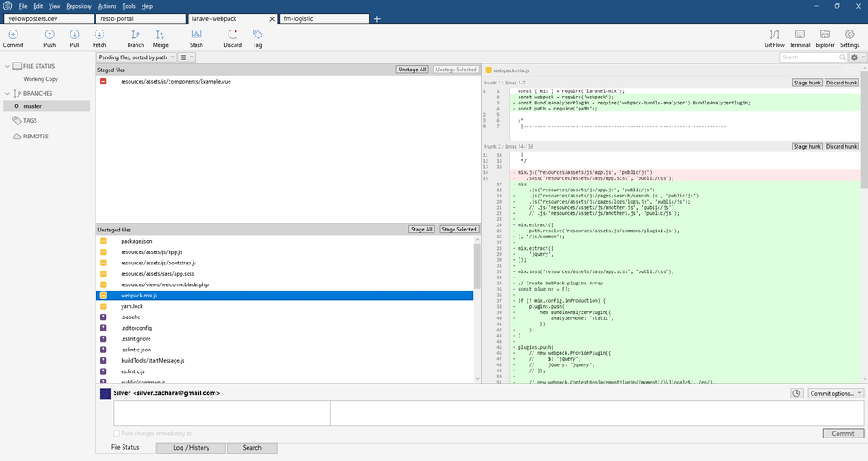Click the Stage Selected button
This screenshot has width=868, height=461.
pos(459,230)
